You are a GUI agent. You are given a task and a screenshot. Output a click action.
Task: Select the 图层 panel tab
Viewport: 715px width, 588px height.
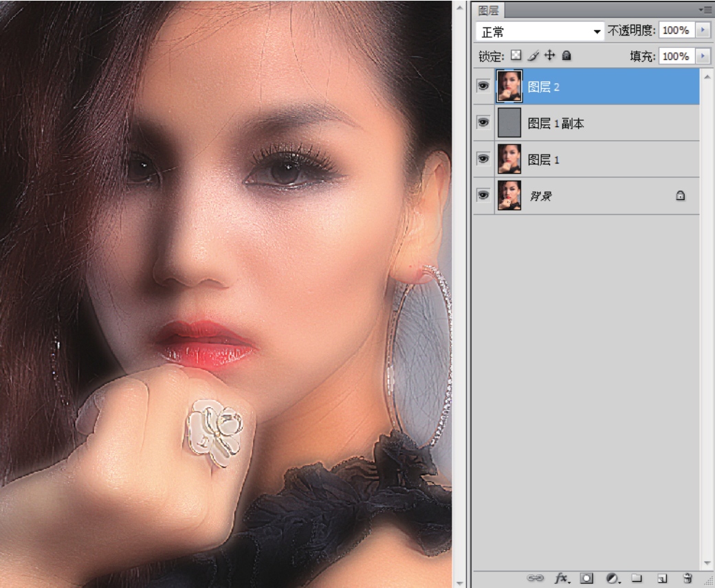coord(489,10)
